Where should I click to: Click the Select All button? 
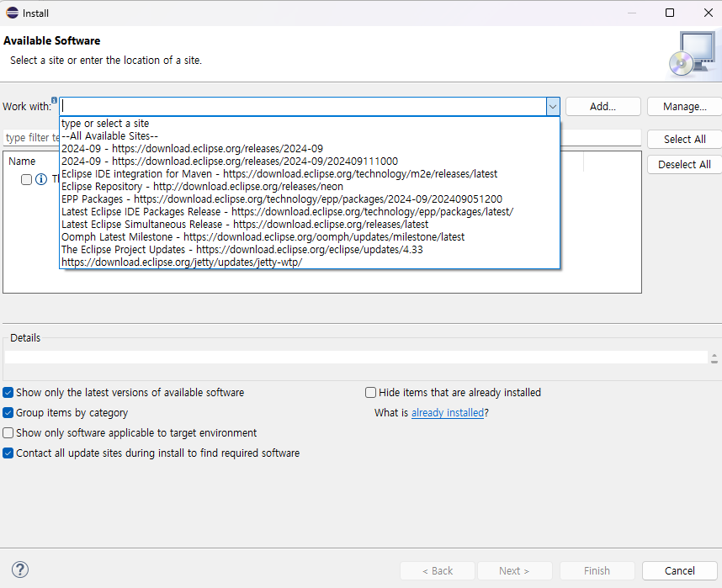point(684,139)
